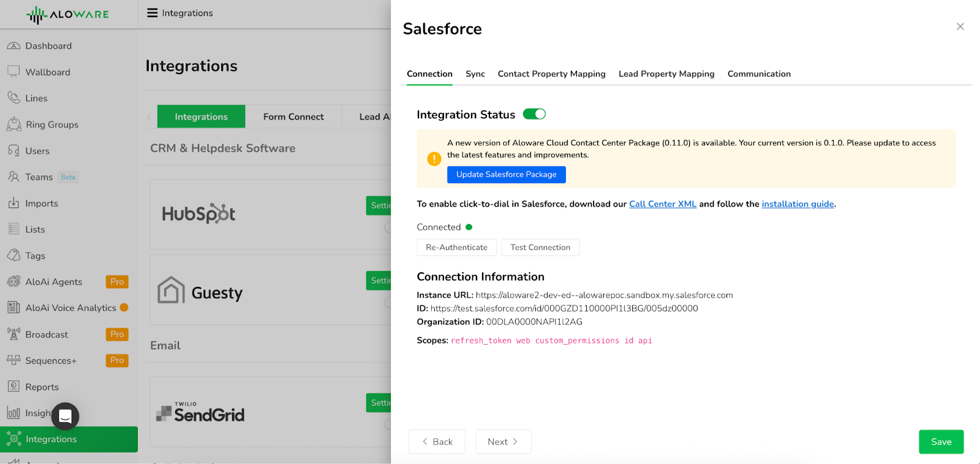
Task: Open the Lead Property Mapping tab
Action: pyautogui.click(x=666, y=73)
